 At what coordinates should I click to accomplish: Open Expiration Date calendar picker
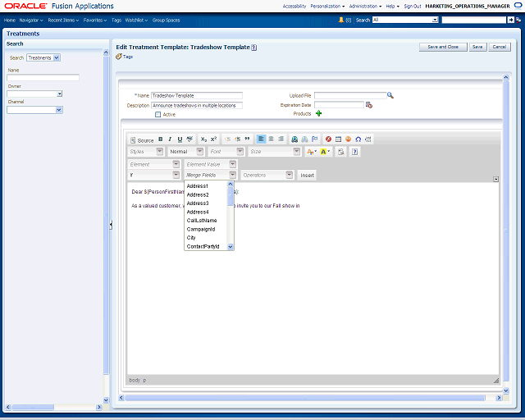(369, 105)
